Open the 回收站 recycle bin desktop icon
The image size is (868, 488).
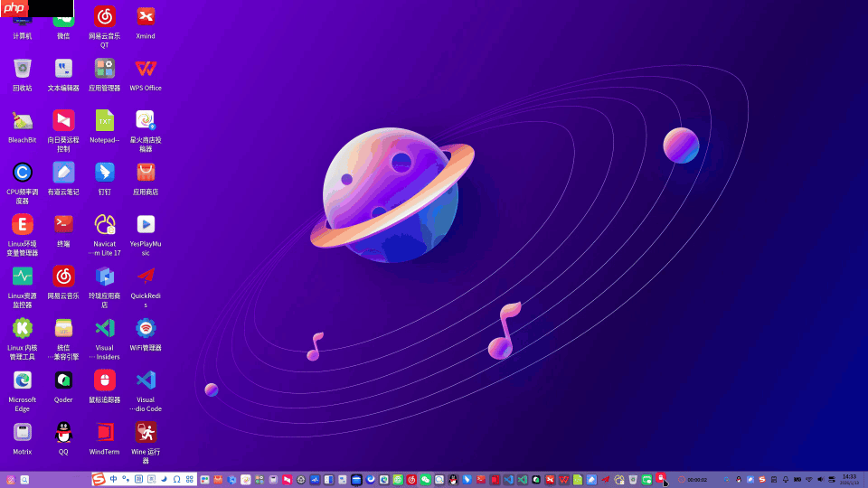23,69
